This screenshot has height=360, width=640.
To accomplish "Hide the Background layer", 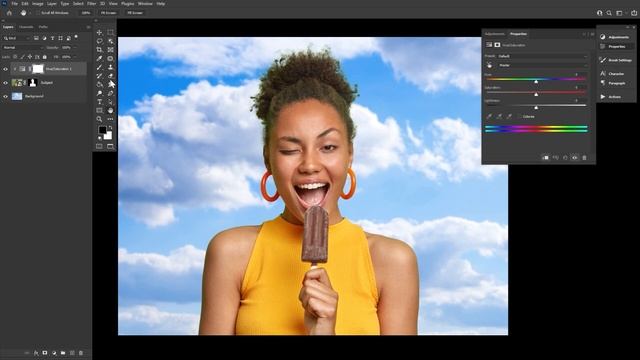I will (5, 96).
